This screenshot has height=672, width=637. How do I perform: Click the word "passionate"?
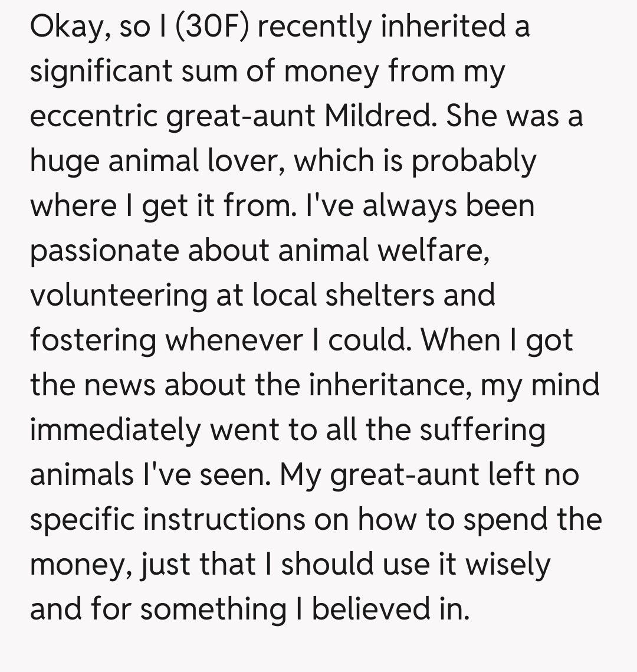click(x=104, y=251)
